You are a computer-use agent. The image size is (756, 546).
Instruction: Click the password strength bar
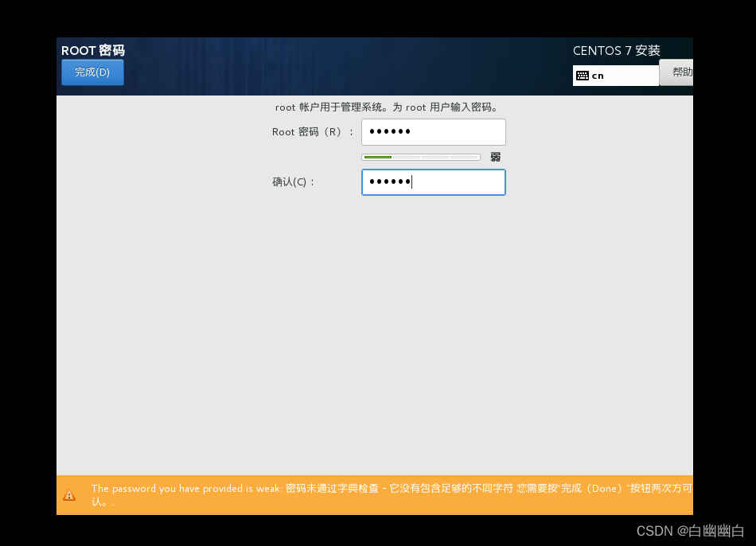421,158
